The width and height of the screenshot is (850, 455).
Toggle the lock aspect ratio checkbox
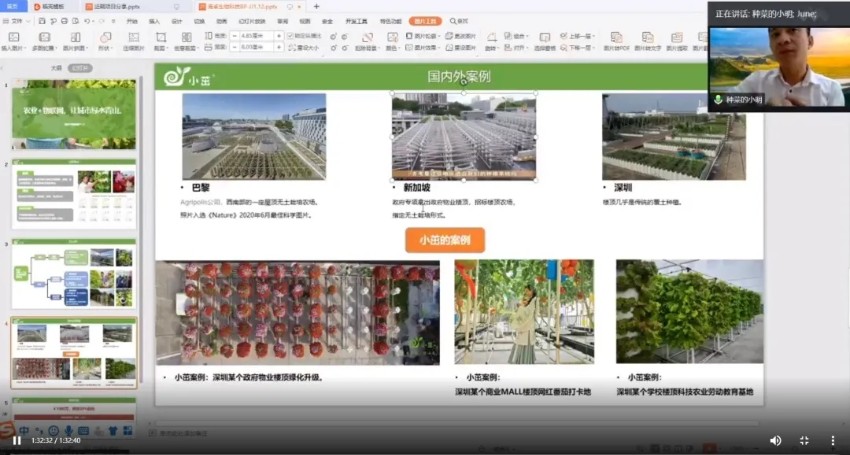coord(291,36)
